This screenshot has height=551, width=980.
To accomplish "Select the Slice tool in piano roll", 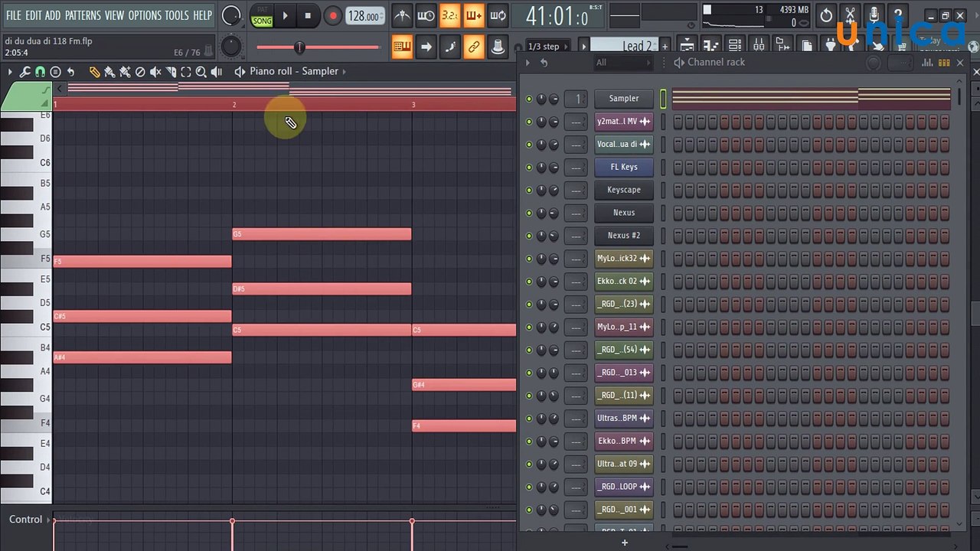I will click(171, 72).
